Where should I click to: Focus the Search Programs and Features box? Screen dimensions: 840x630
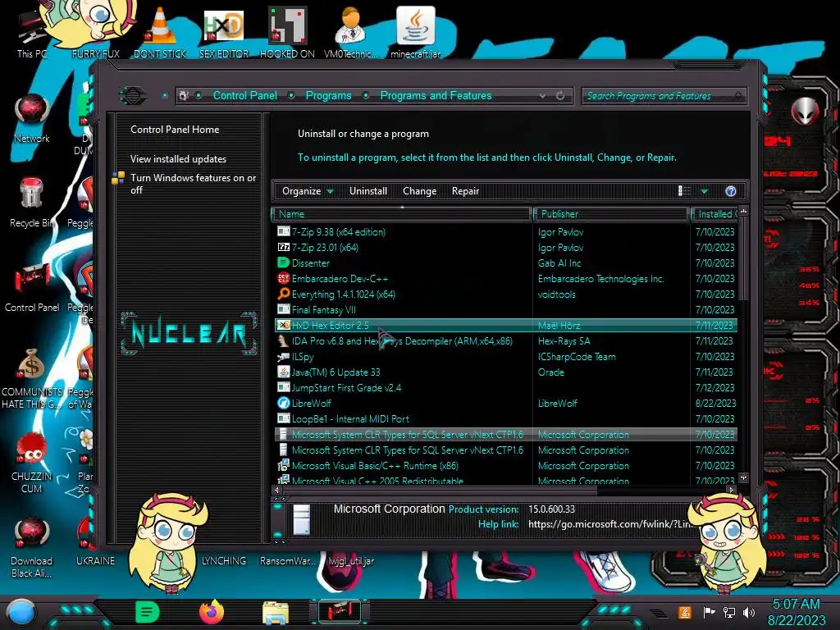(x=663, y=96)
